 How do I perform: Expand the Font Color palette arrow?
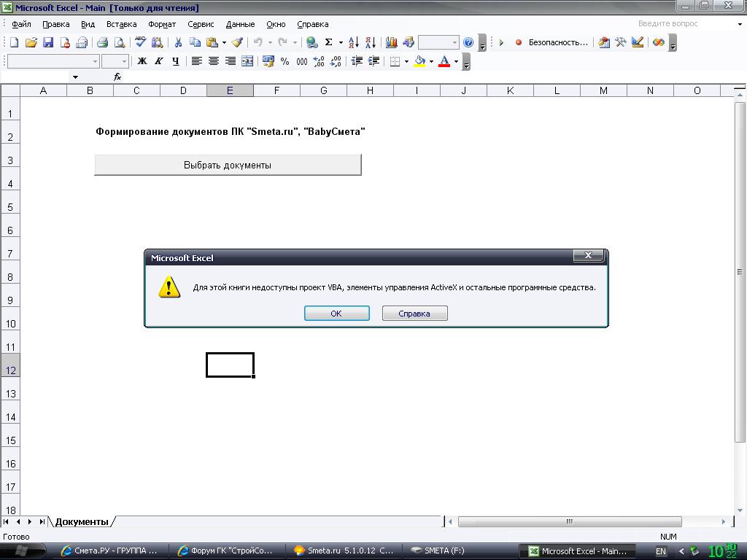point(457,61)
